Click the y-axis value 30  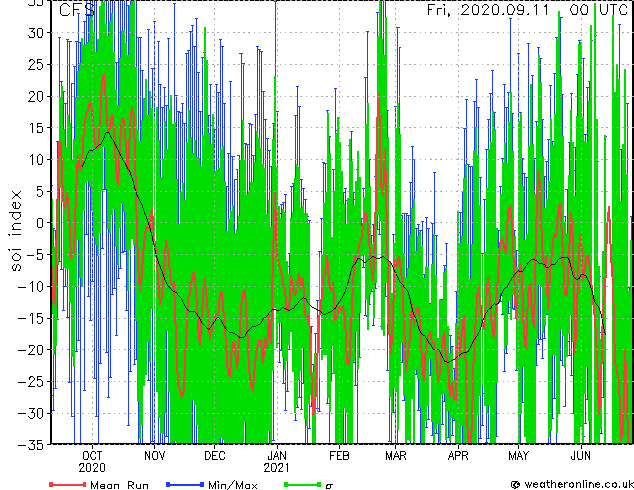click(36, 33)
